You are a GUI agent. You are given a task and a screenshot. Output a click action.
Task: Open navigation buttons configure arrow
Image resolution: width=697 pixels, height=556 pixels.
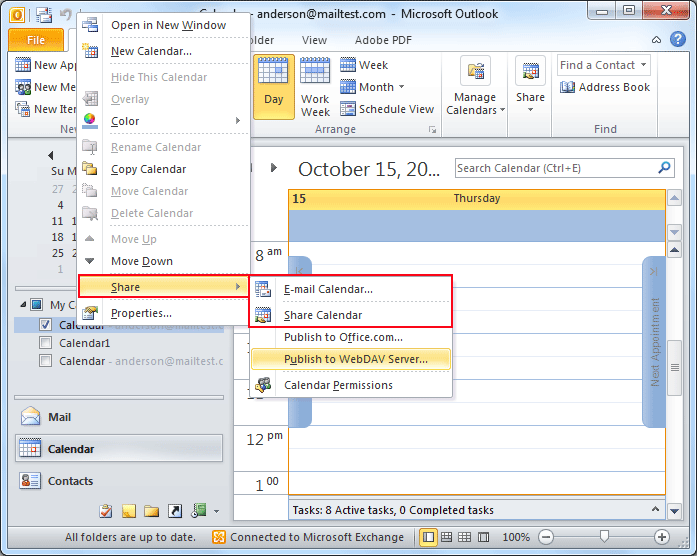pyautogui.click(x=216, y=512)
